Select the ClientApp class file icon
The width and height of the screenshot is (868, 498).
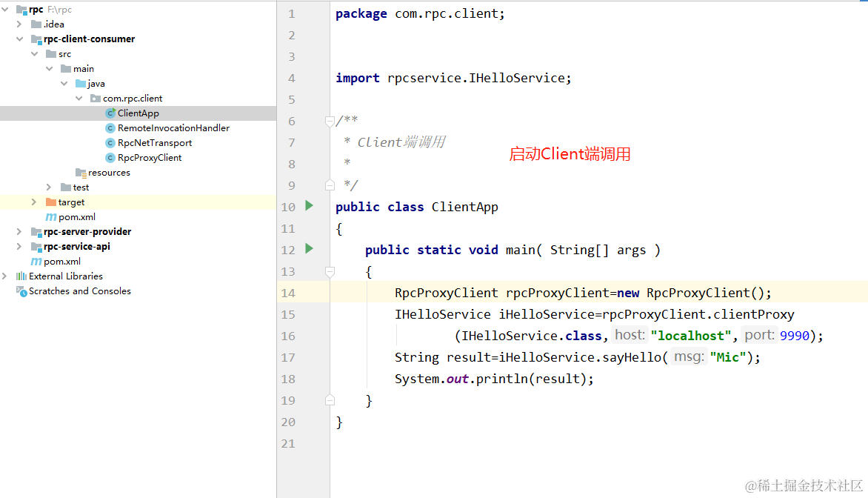pos(110,113)
